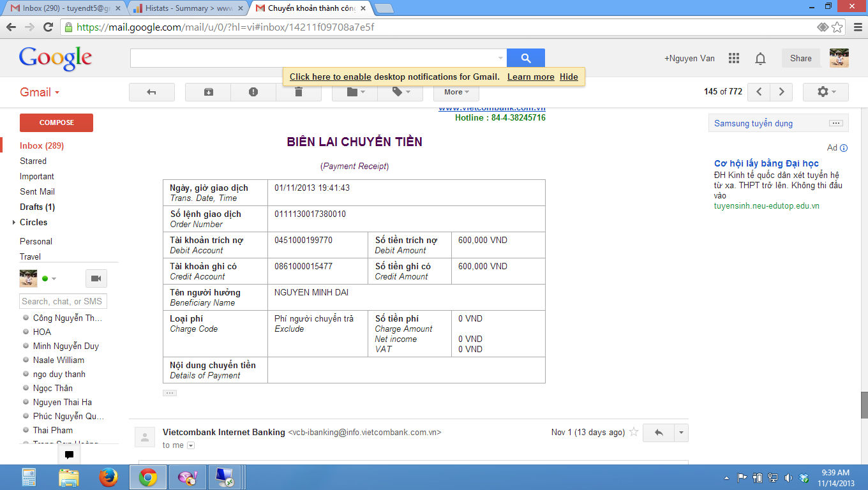Open the Google apps grid
The height and width of the screenshot is (490, 868).
734,58
